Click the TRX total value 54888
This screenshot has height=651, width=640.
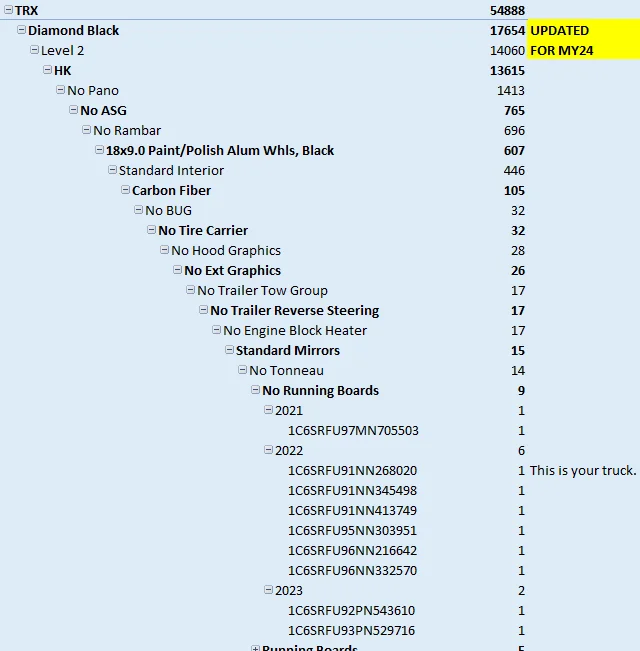click(507, 10)
